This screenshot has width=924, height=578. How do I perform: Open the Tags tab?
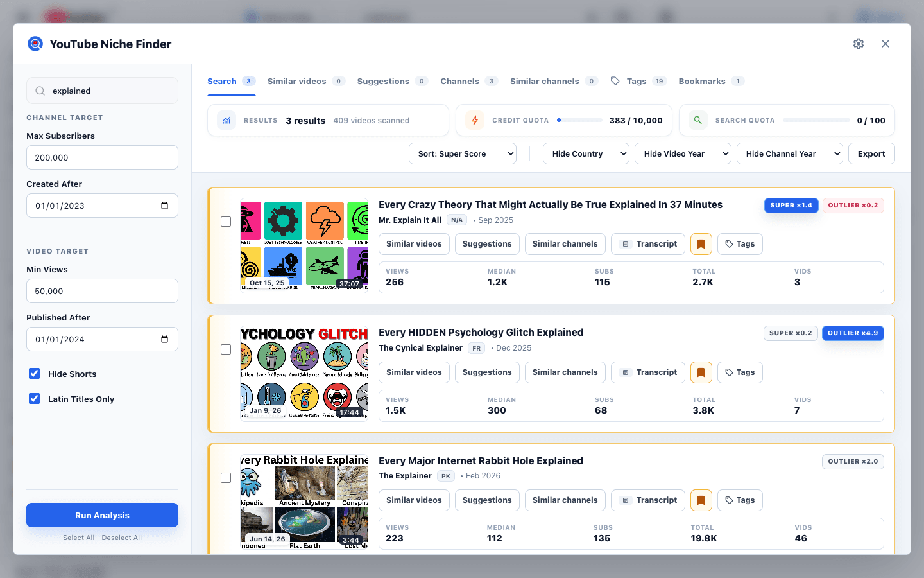(x=638, y=81)
